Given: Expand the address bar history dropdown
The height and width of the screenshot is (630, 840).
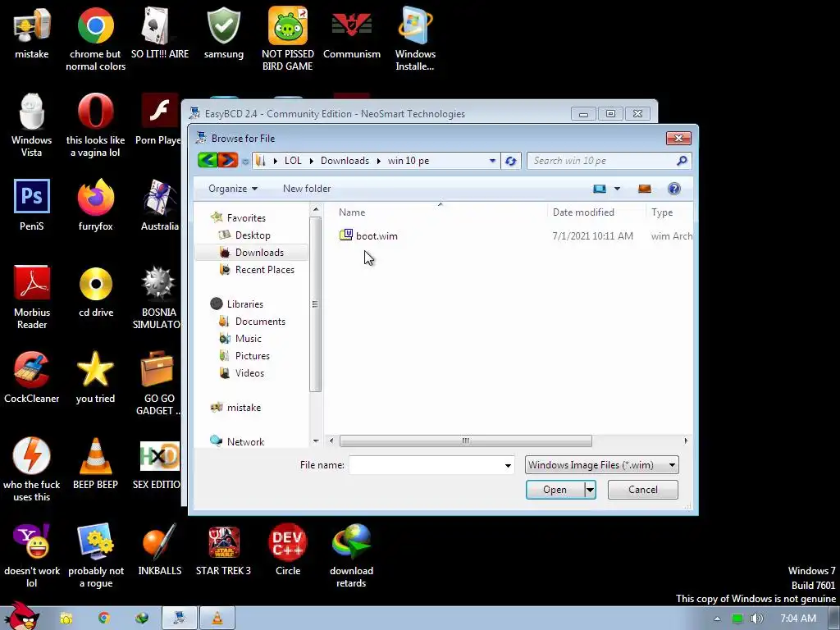Looking at the screenshot, I should coord(492,161).
